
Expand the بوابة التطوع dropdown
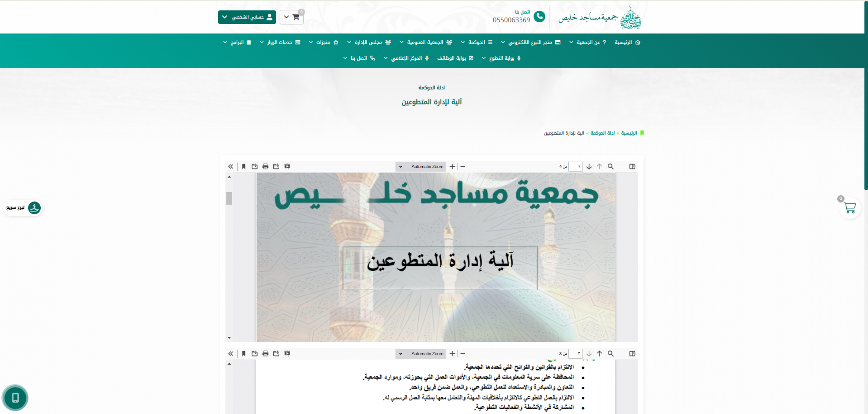click(501, 58)
